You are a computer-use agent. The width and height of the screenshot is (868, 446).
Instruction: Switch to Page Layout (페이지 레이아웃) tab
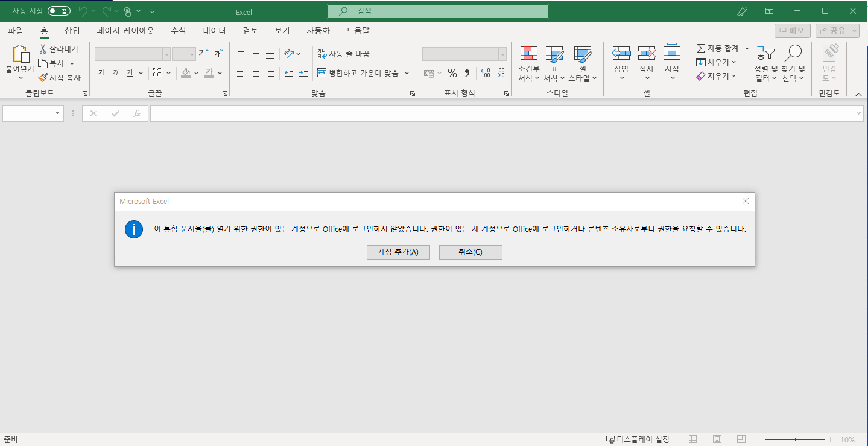pos(125,30)
